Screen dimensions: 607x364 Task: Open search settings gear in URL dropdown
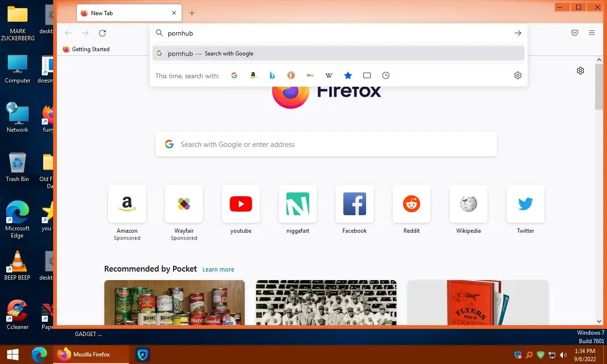[x=518, y=75]
